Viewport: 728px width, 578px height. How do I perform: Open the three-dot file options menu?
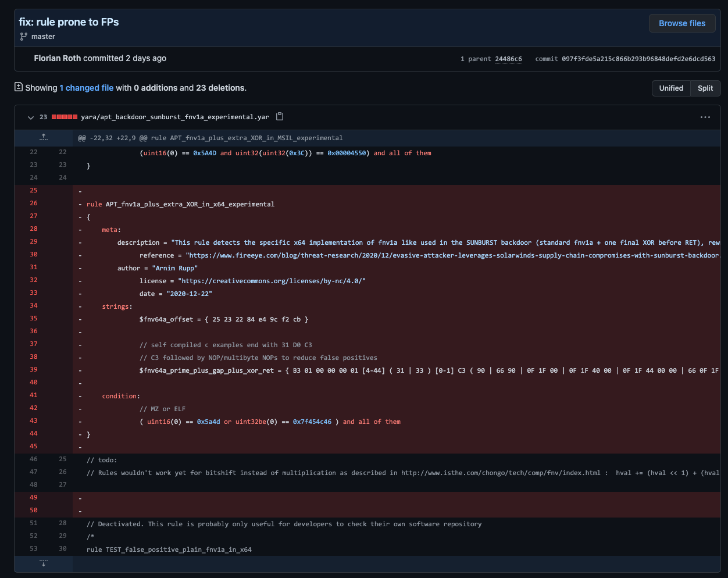(x=705, y=117)
